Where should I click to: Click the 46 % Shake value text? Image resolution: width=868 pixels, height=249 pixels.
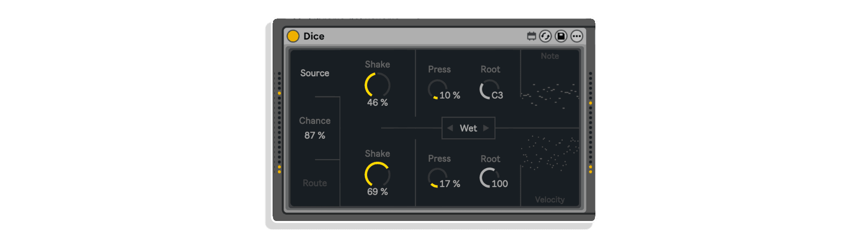point(377,103)
